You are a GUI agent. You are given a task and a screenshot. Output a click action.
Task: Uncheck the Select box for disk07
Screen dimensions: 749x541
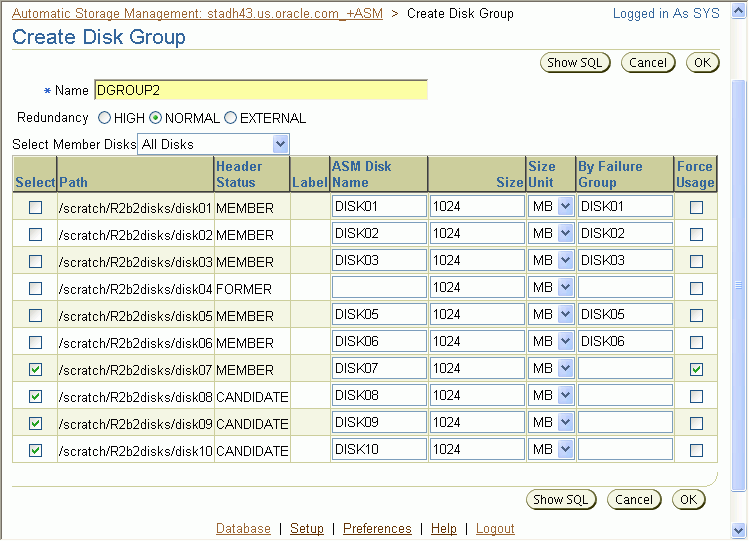36,370
